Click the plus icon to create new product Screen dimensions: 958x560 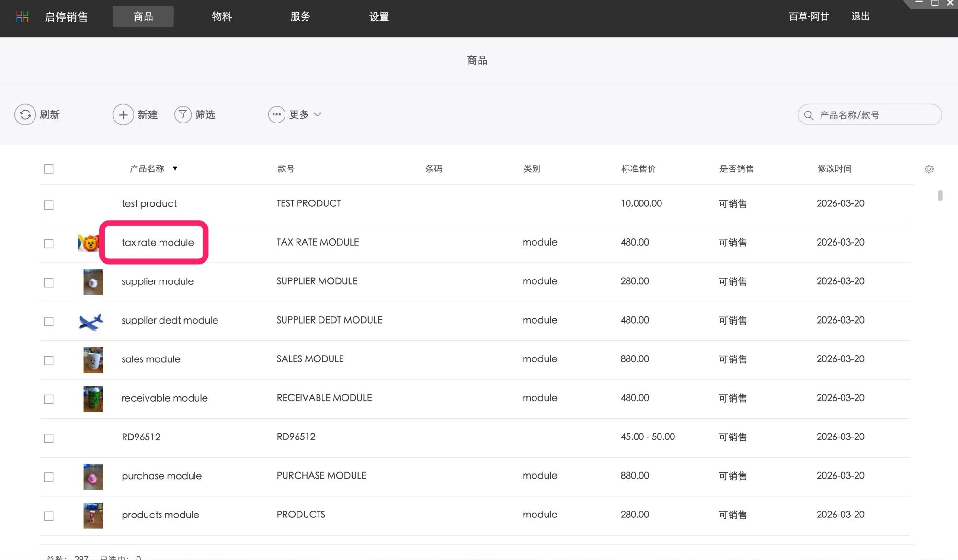123,115
